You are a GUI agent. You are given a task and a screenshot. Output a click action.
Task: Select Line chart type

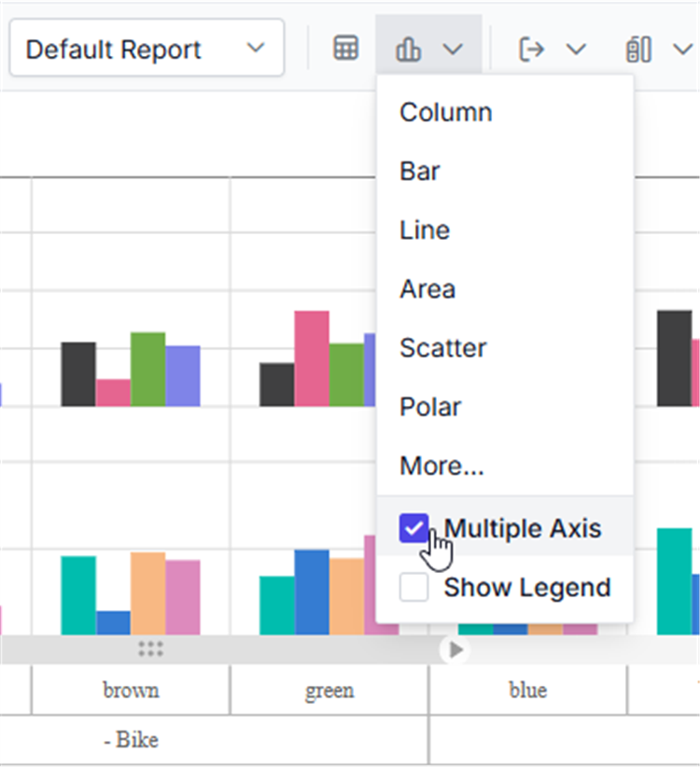click(x=505, y=230)
